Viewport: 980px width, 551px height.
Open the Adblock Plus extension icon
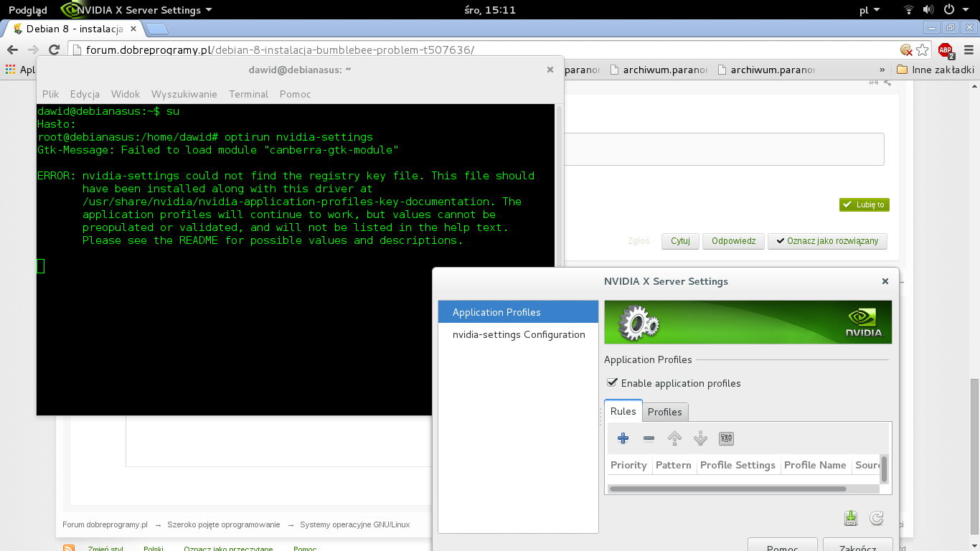pyautogui.click(x=946, y=50)
